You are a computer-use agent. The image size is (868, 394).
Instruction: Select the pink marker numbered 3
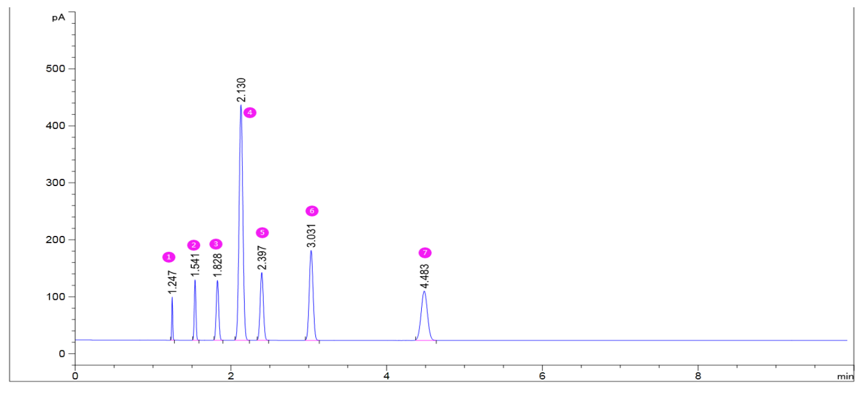coord(216,244)
